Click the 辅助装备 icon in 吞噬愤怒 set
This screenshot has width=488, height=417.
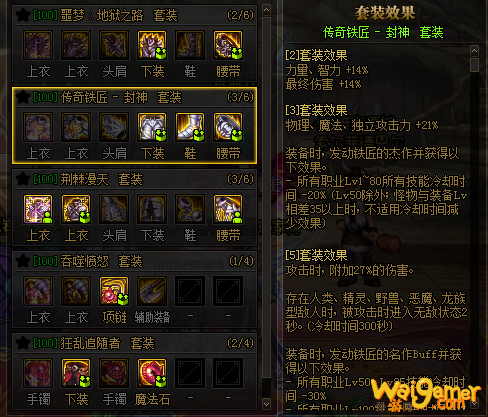tap(152, 291)
